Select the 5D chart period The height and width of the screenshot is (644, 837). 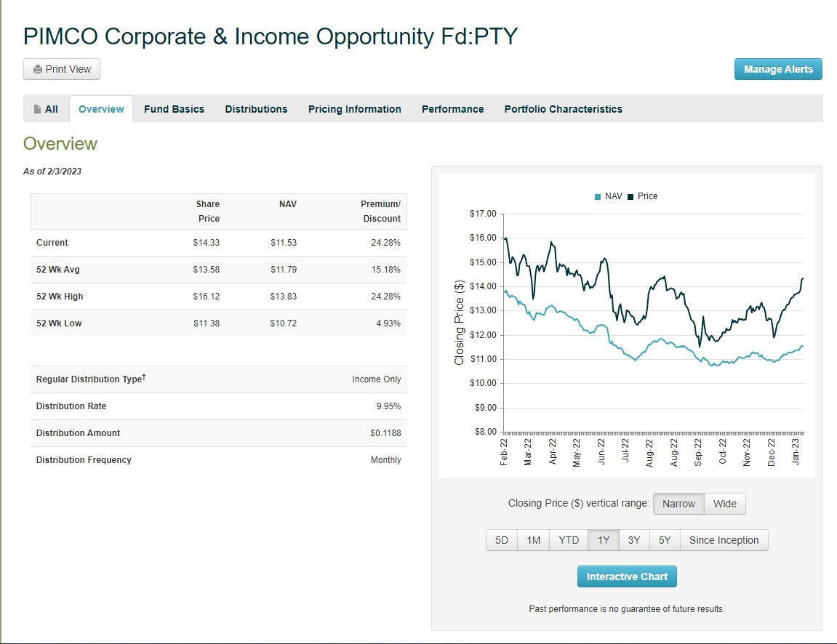(x=501, y=540)
